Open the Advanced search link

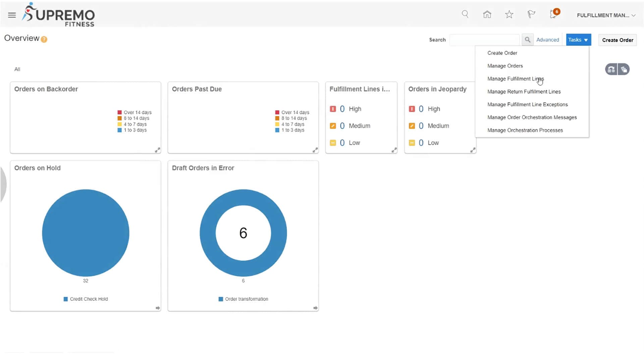547,40
